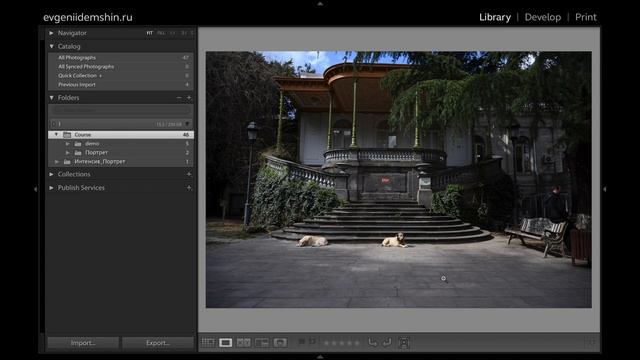Open toolbar content options menu

(592, 342)
